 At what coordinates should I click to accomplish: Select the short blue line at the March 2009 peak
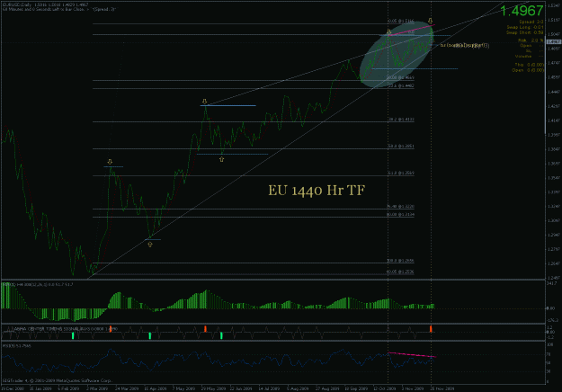coord(113,166)
